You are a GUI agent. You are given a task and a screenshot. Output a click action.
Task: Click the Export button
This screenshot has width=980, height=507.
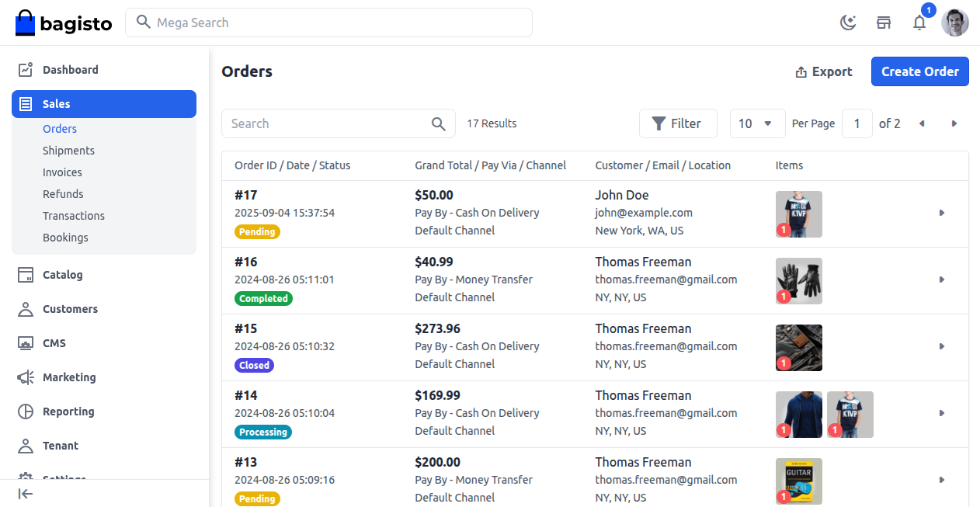click(824, 71)
